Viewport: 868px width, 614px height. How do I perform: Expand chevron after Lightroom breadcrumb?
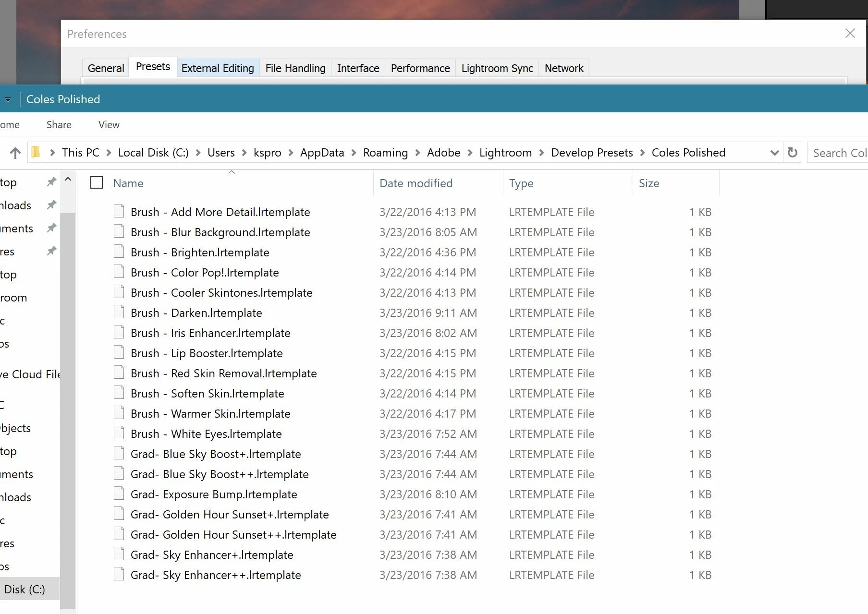(541, 153)
